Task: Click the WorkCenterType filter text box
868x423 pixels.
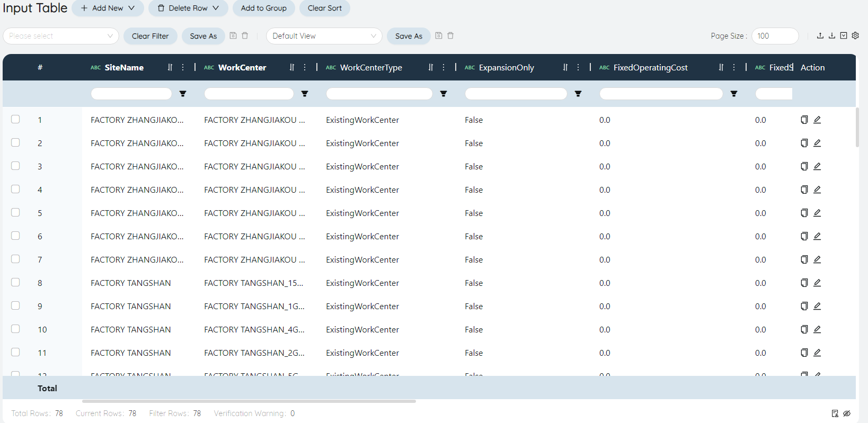Action: tap(379, 94)
